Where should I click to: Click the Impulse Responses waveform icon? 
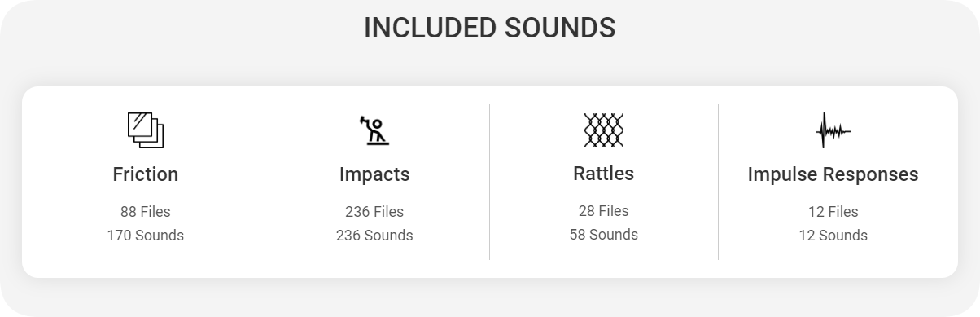click(833, 130)
